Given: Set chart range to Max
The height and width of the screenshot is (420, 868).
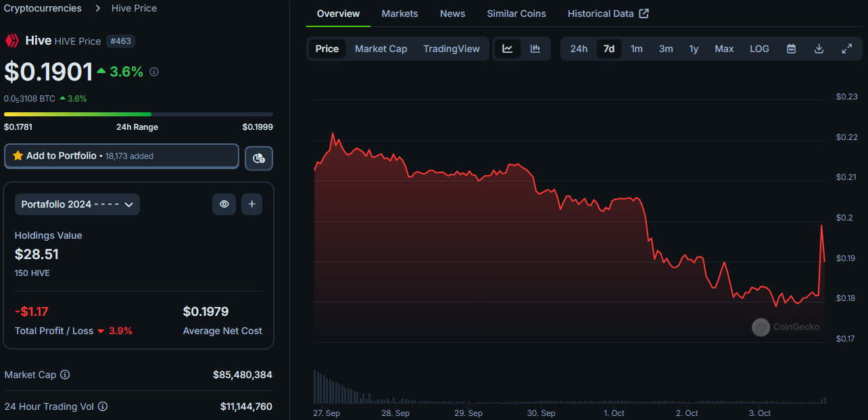Looking at the screenshot, I should click(724, 49).
